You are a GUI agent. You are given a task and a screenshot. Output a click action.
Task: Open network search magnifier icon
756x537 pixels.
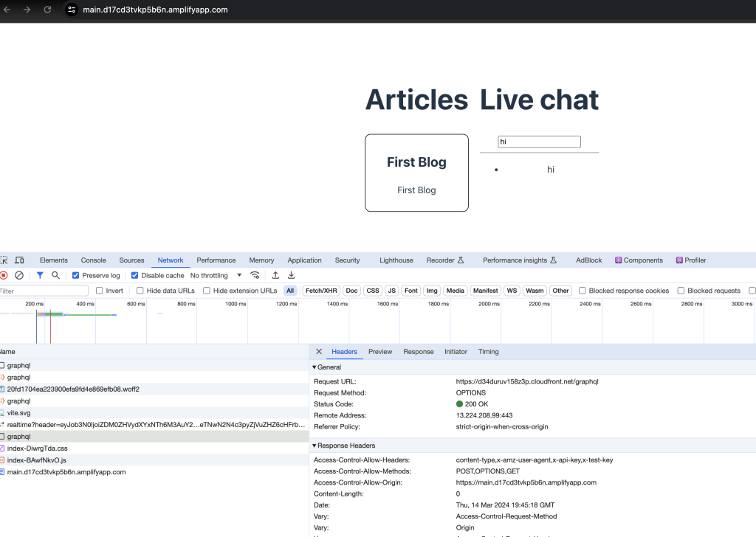coord(56,275)
